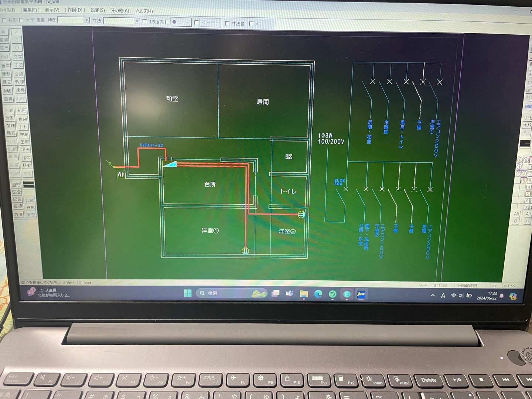Image resolution: width=532 pixels, height=399 pixels.
Task: Click the S=1/30 scale button
Action: pos(441,286)
